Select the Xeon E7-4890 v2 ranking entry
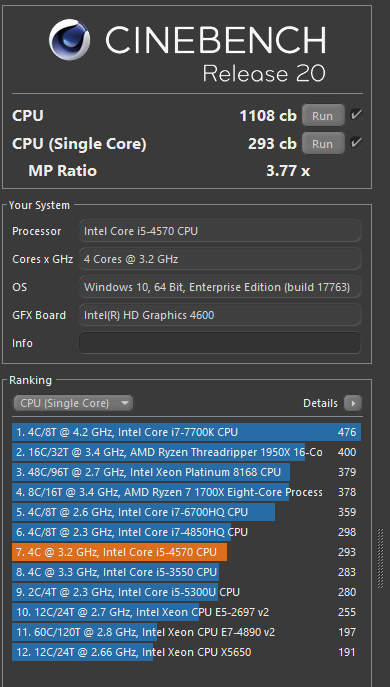390x687 pixels. (x=186, y=632)
